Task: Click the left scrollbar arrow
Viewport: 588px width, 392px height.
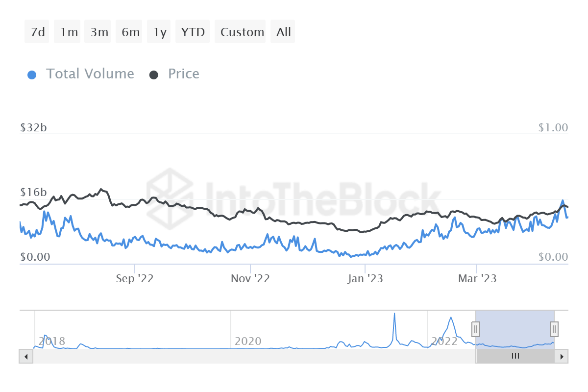Action: (x=25, y=356)
